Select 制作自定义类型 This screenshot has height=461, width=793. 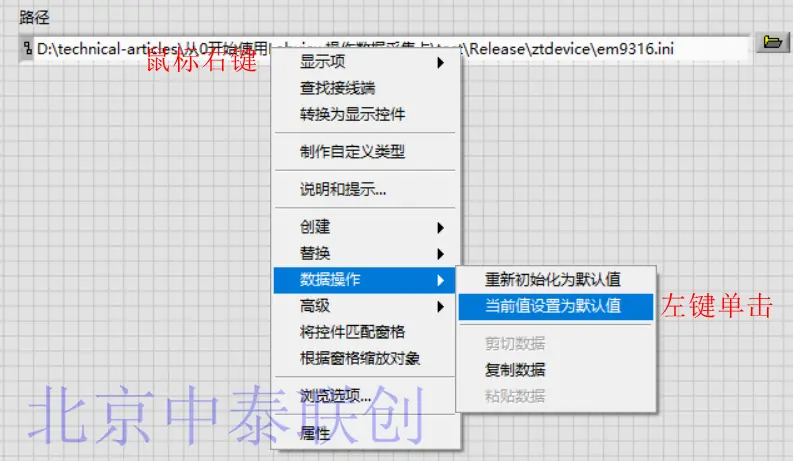(365, 152)
